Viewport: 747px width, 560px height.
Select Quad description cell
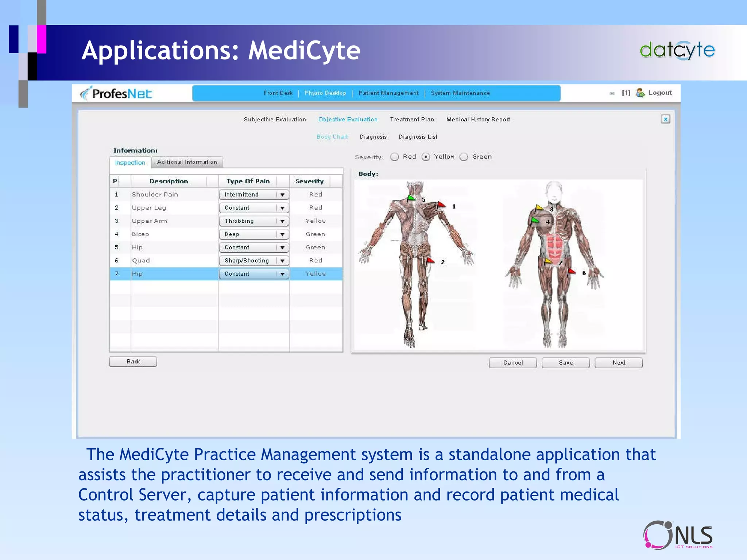[x=174, y=260]
